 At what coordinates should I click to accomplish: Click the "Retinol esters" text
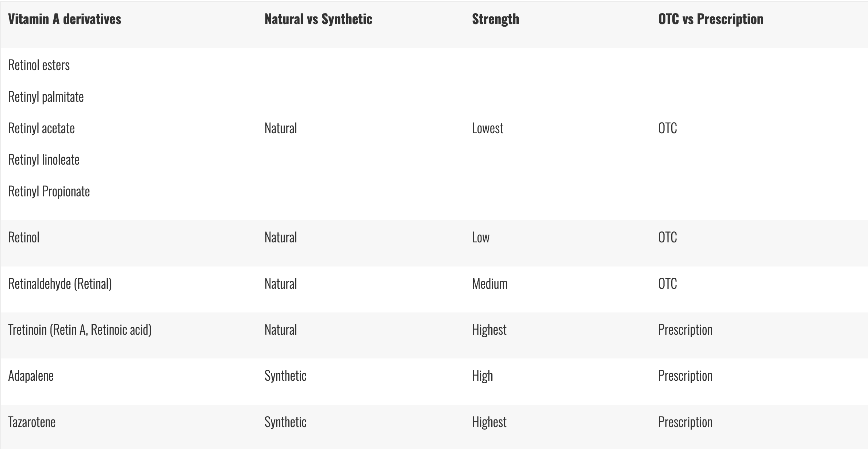pos(39,65)
